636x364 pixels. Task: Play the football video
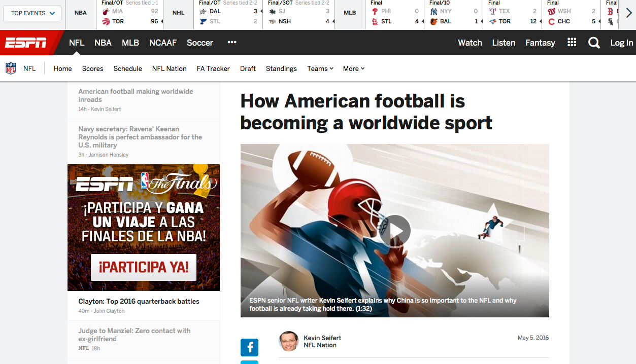[x=394, y=231]
